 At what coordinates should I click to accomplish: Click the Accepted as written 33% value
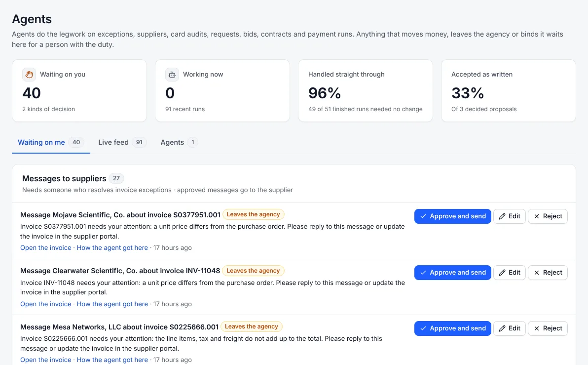pyautogui.click(x=468, y=93)
